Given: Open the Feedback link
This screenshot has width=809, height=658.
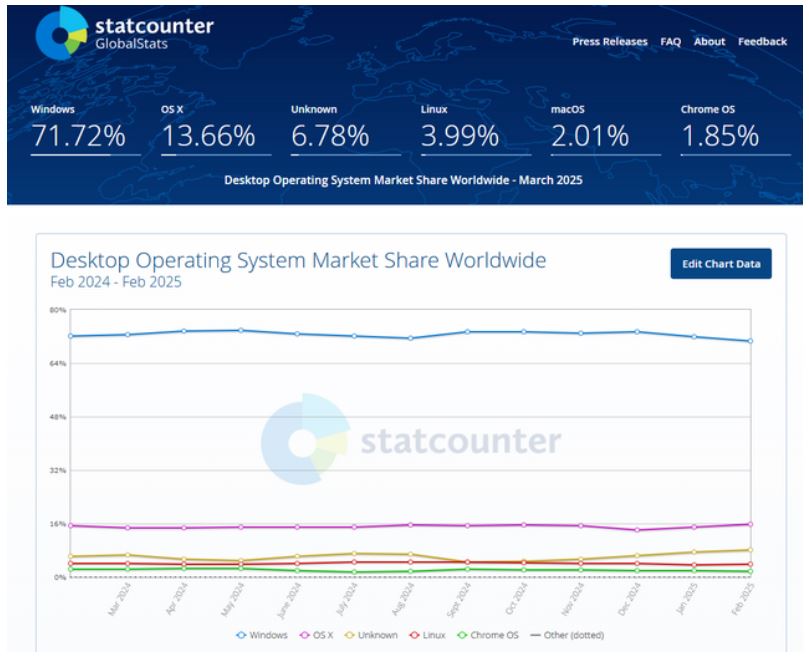Looking at the screenshot, I should coord(762,42).
